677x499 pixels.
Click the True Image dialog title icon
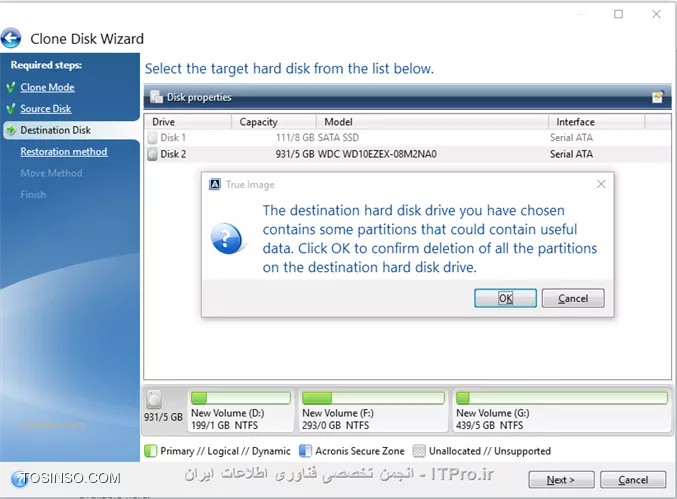coord(215,184)
